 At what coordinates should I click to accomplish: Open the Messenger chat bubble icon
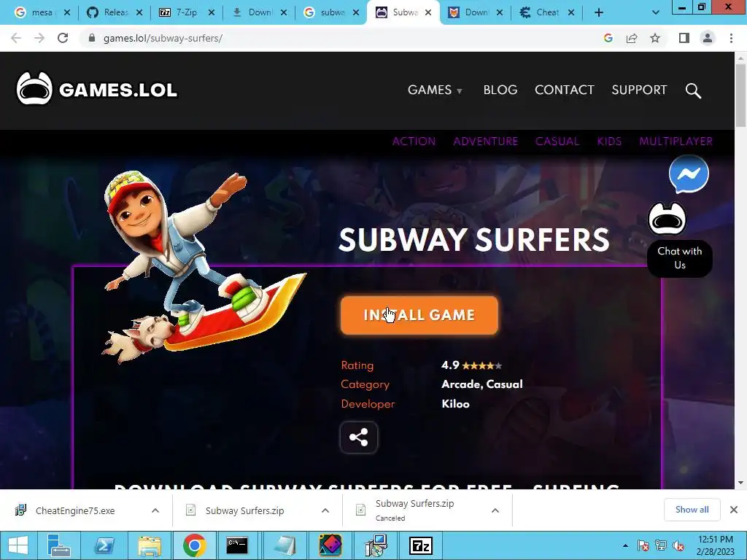coord(689,174)
